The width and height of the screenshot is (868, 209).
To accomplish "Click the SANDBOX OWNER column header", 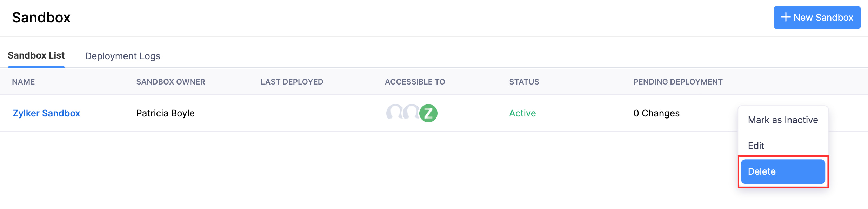I will (x=171, y=82).
